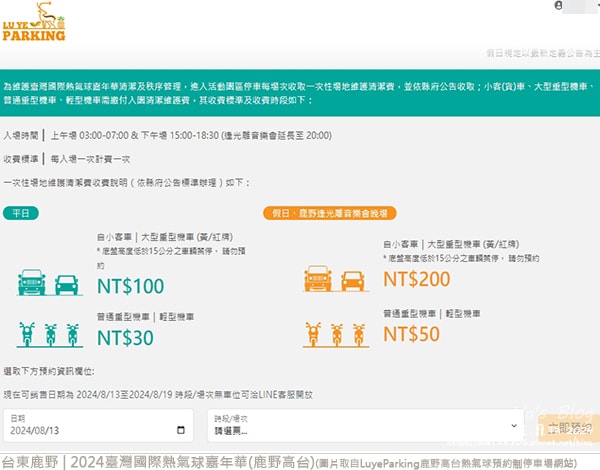Open the user account icon at top right

coord(558,5)
